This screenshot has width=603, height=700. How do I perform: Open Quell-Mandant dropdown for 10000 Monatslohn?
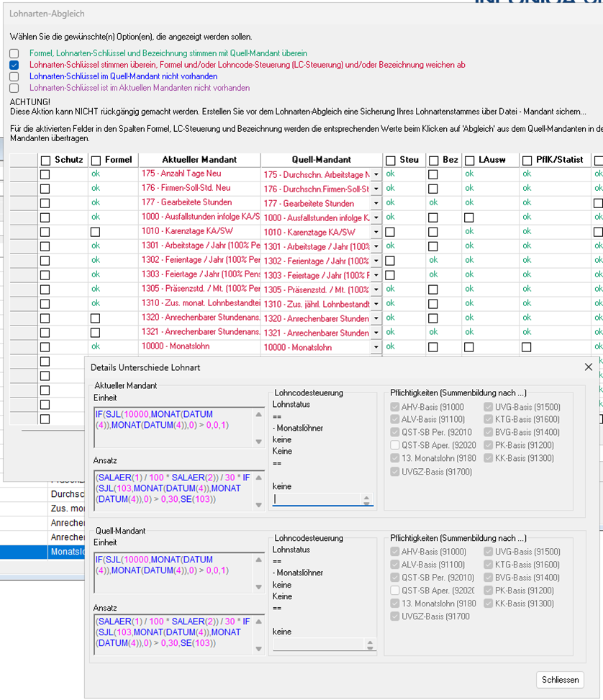376,347
